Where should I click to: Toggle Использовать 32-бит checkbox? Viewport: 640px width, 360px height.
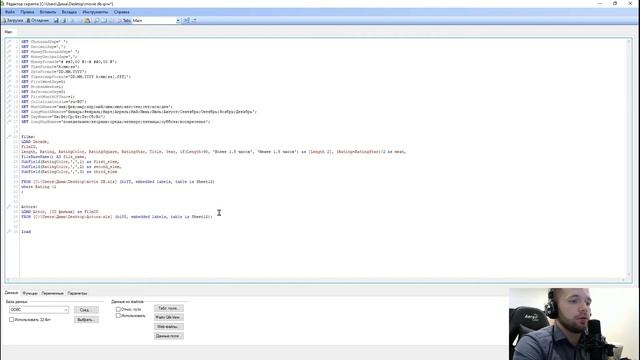pos(11,320)
